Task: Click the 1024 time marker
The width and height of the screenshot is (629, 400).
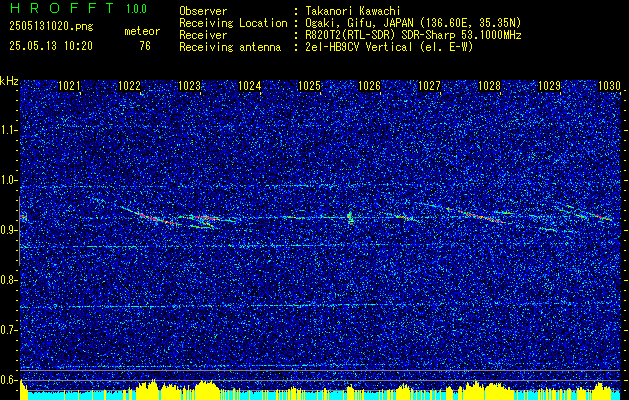Action: 250,85
